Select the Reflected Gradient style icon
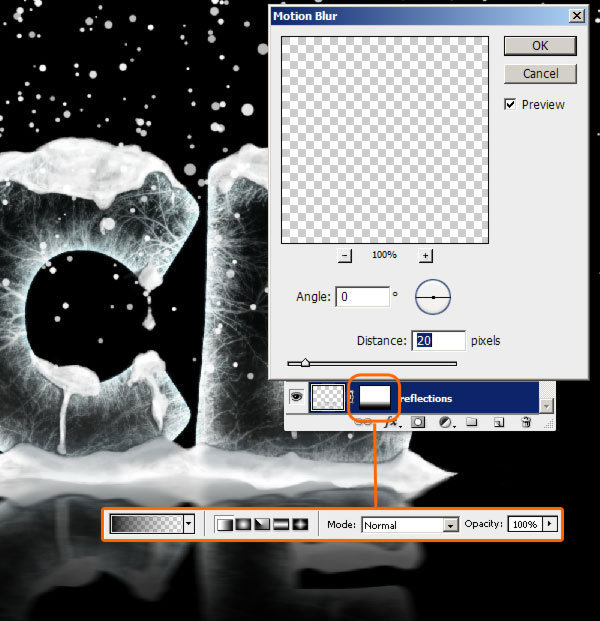The image size is (600, 621). (281, 524)
